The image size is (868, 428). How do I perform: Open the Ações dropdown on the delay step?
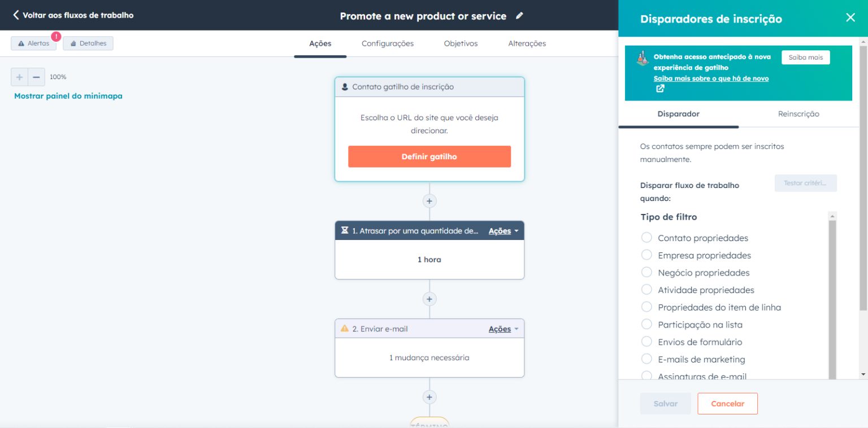click(502, 230)
